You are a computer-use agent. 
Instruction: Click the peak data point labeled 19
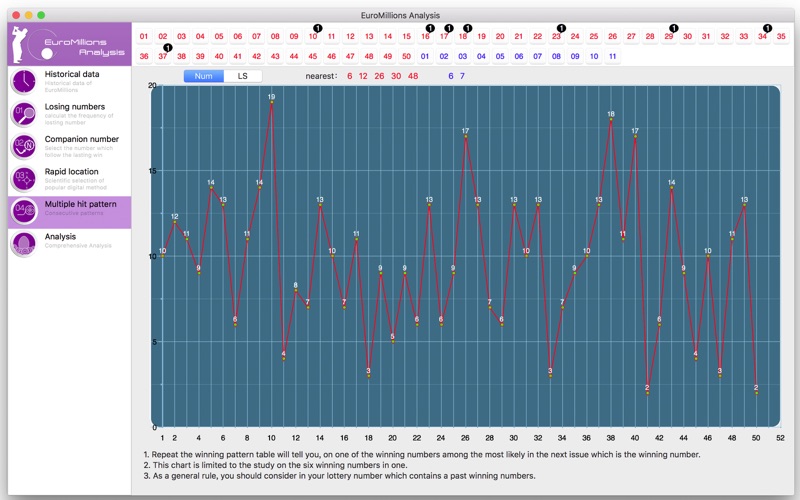(271, 102)
